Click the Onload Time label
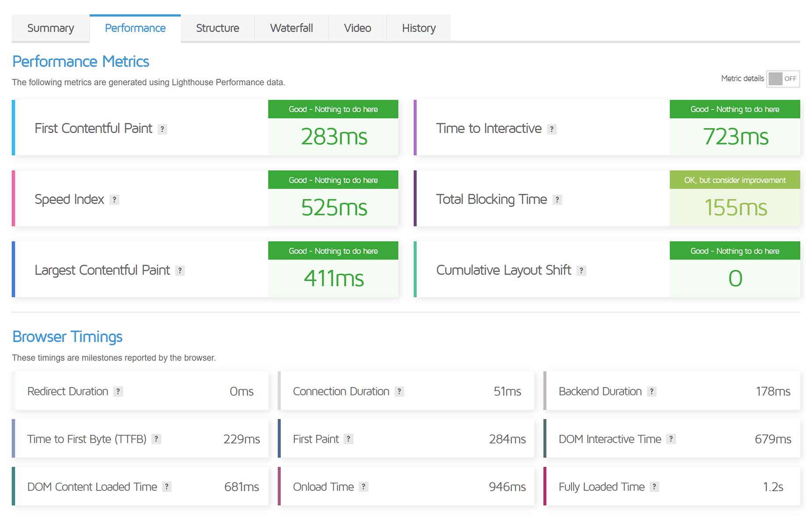812x526 pixels. click(323, 487)
